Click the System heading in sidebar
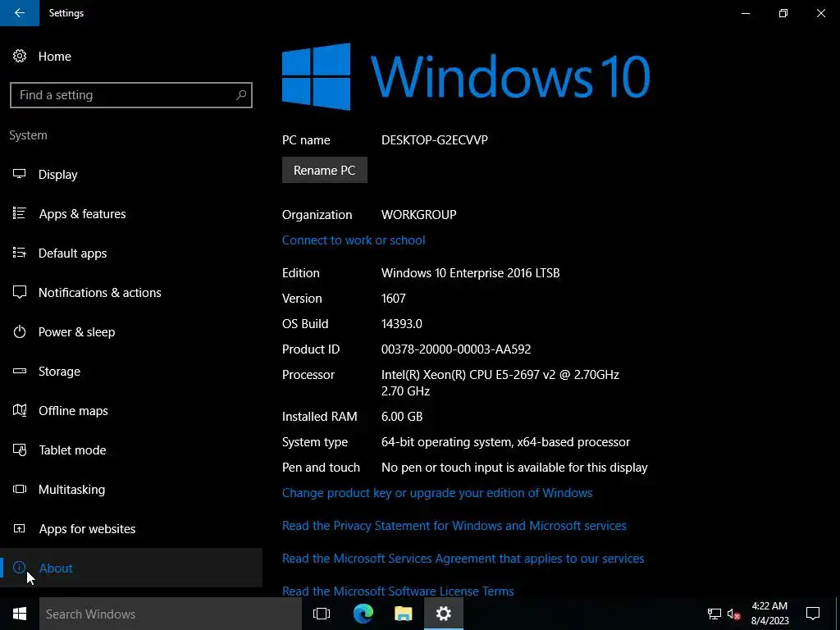 tap(28, 135)
